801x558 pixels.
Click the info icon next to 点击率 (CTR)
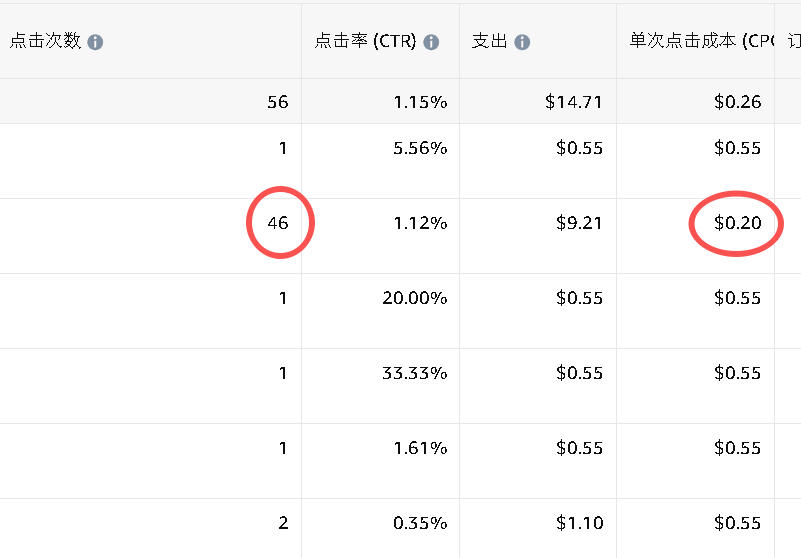pos(431,42)
